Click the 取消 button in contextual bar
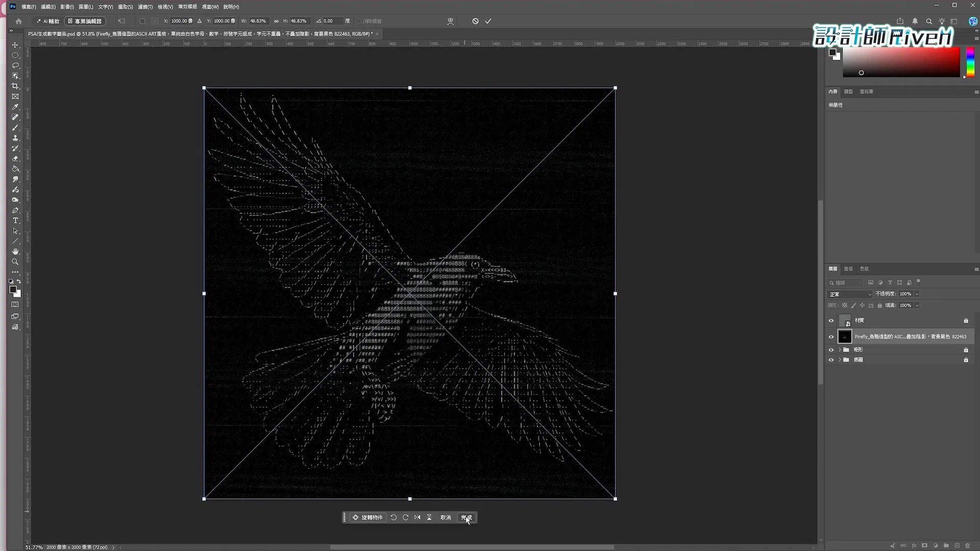Viewport: 980px width, 551px height. click(x=446, y=517)
